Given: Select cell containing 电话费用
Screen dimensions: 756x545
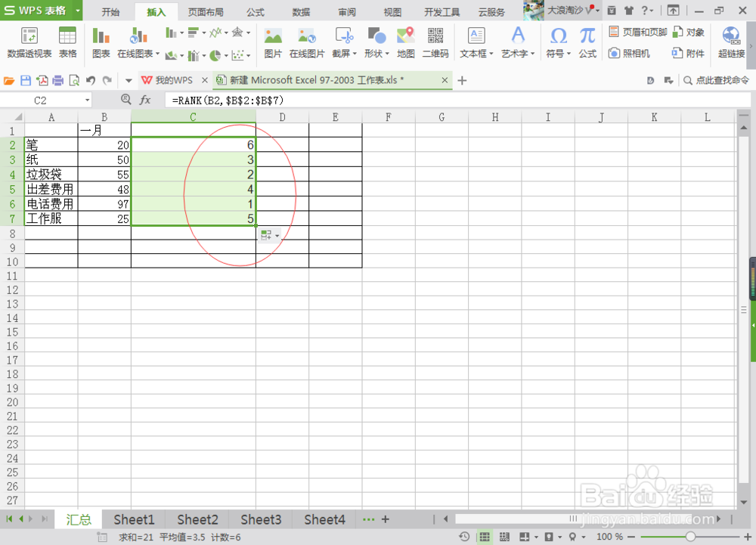Looking at the screenshot, I should click(51, 204).
